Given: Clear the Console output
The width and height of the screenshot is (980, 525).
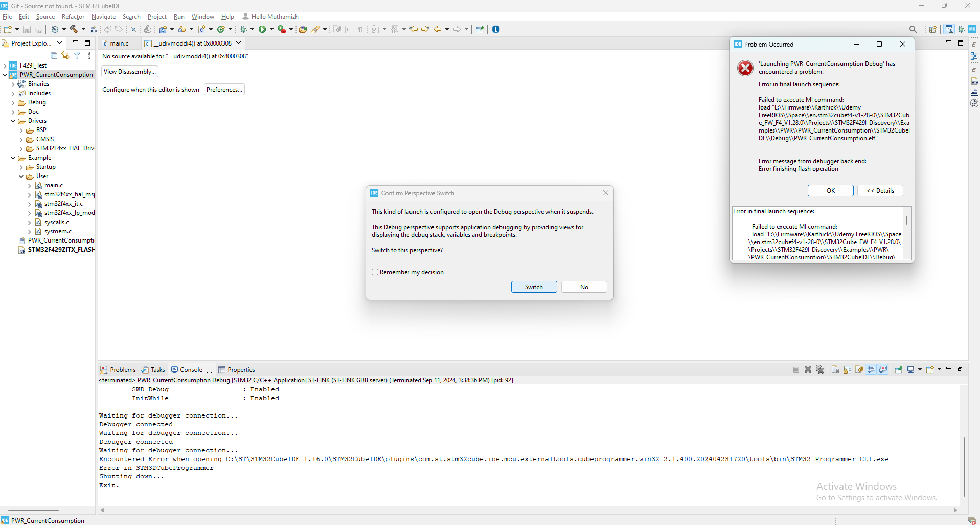Looking at the screenshot, I should pos(835,369).
